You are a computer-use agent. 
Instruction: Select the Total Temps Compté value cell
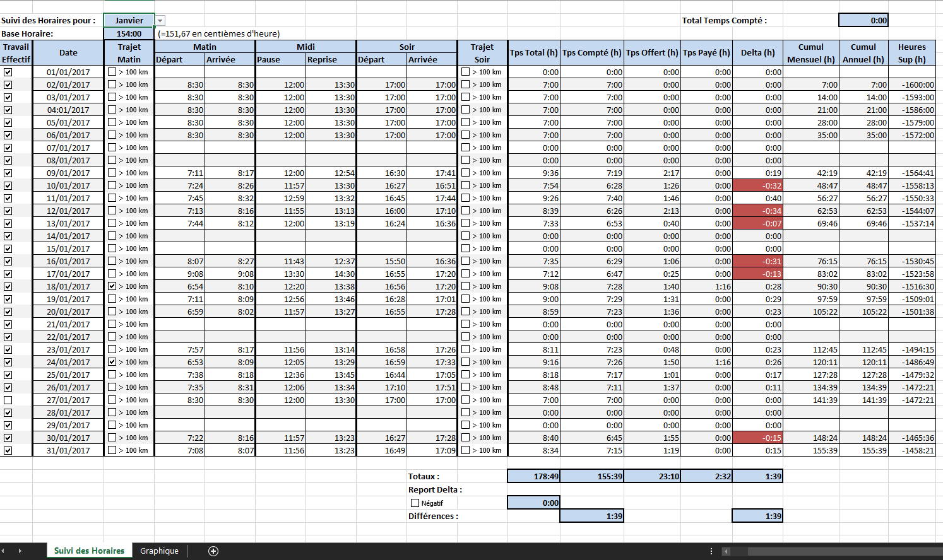(863, 20)
